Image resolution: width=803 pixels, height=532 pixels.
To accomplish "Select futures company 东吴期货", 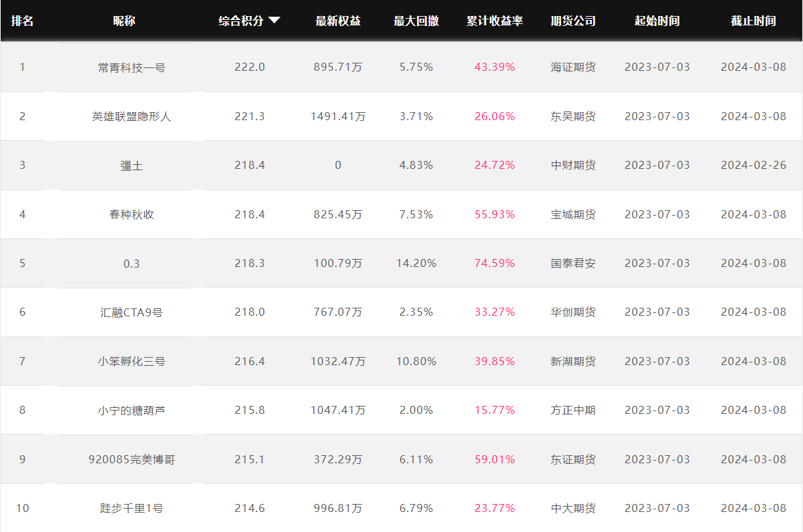I will [573, 116].
